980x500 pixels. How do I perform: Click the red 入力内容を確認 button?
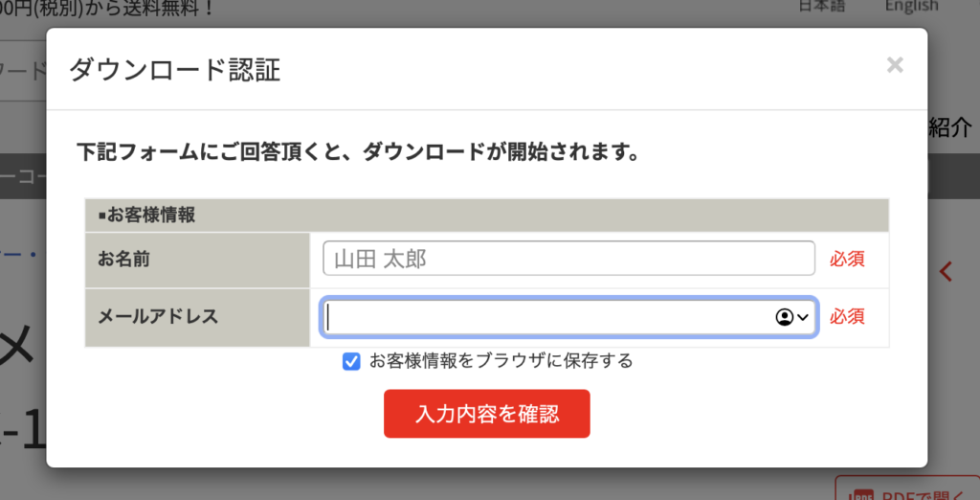tap(487, 414)
